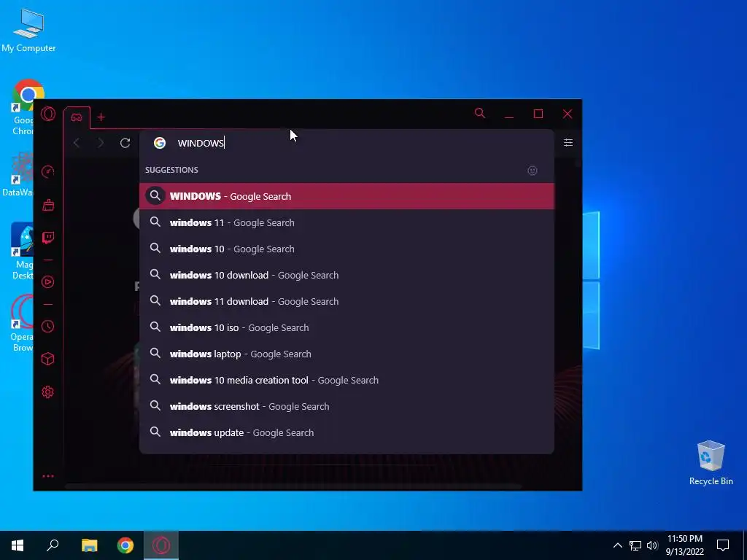Viewport: 747px width, 560px height.
Task: Click the sidebar three-dots setup button
Action: pyautogui.click(x=48, y=476)
